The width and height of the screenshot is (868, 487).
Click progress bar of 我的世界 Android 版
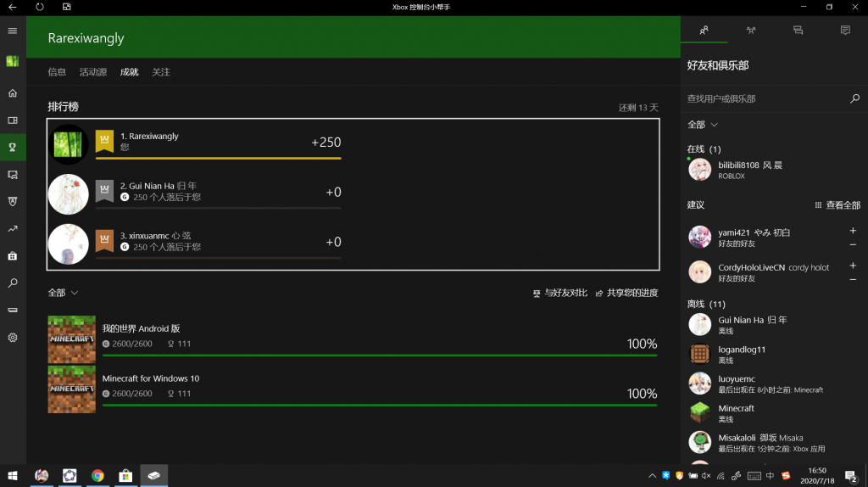[x=380, y=355]
